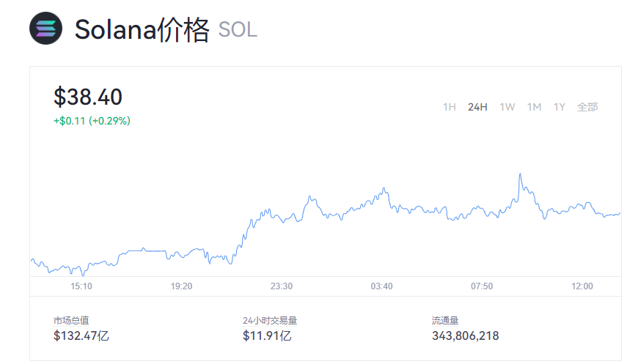Click the SOL ticker symbol

[x=238, y=31]
